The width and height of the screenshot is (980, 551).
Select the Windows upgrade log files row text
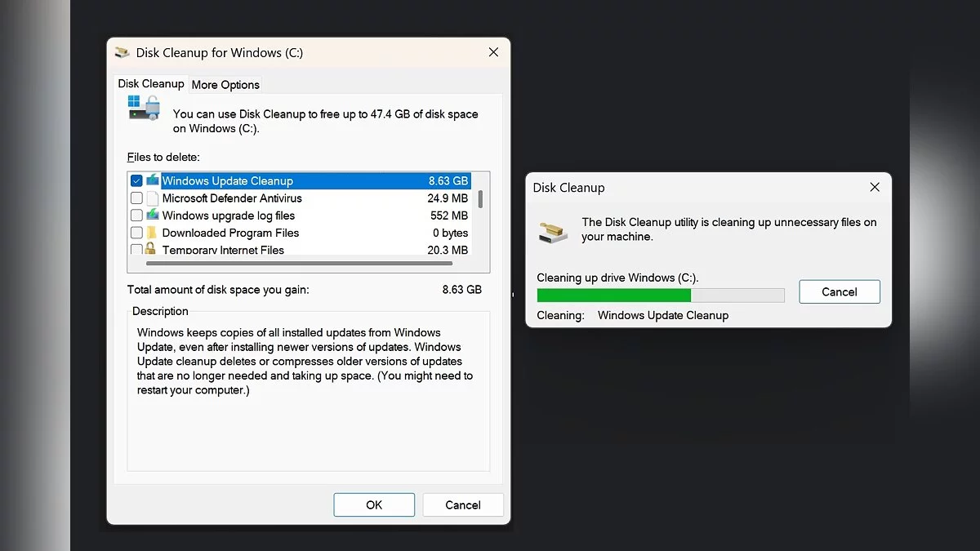click(229, 216)
